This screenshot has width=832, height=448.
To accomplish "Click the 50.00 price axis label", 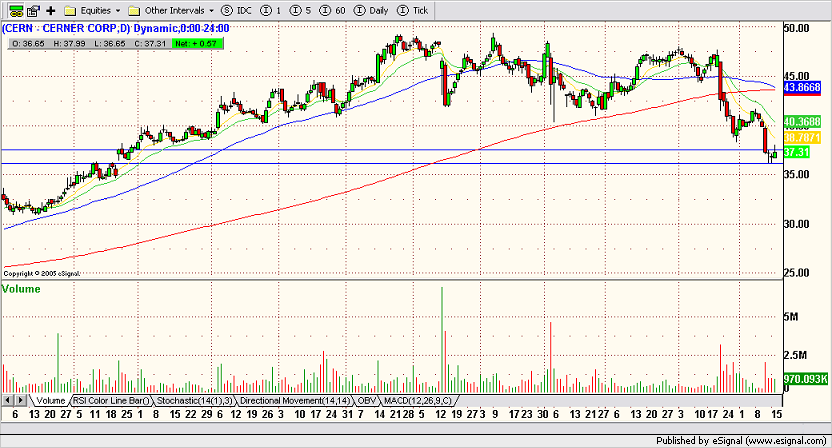I will coord(796,28).
